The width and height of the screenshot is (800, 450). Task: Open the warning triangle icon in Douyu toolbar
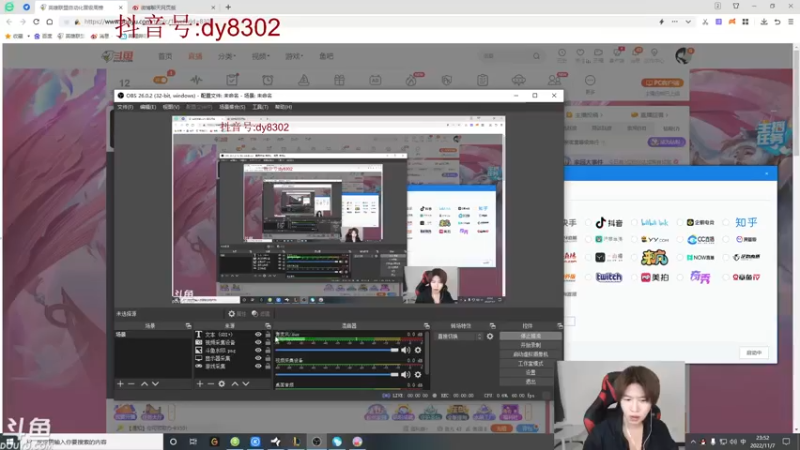[304, 80]
